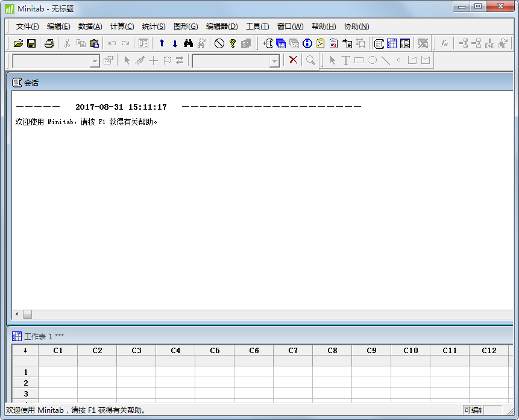Toggle the Project Manager window icon

coord(405,43)
